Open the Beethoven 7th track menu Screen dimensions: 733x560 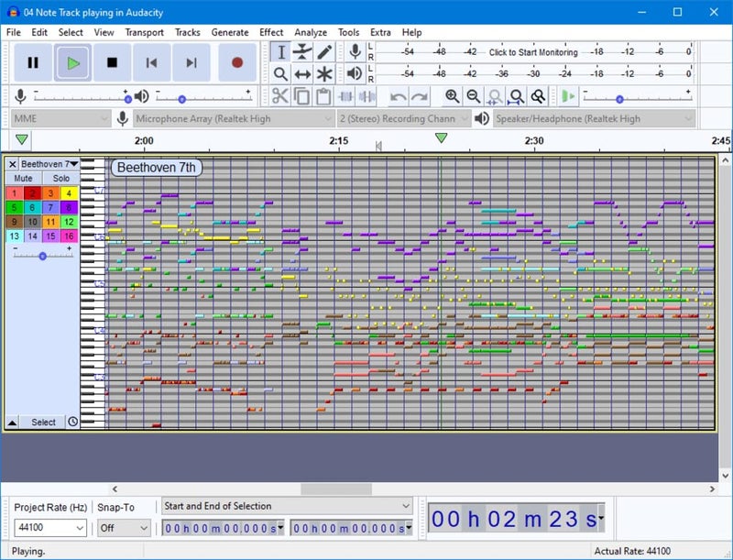[x=74, y=164]
